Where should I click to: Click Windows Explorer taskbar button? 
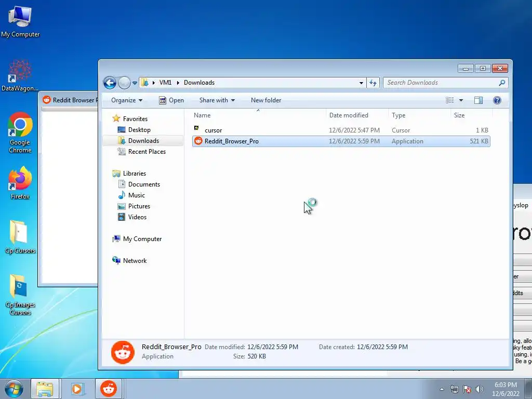(x=45, y=389)
